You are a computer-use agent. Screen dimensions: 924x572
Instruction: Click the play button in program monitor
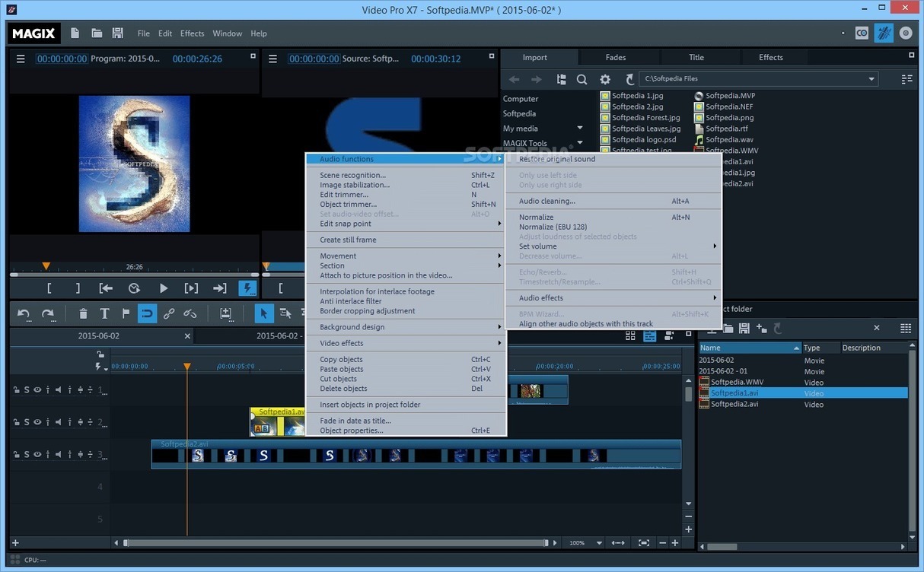coord(164,288)
